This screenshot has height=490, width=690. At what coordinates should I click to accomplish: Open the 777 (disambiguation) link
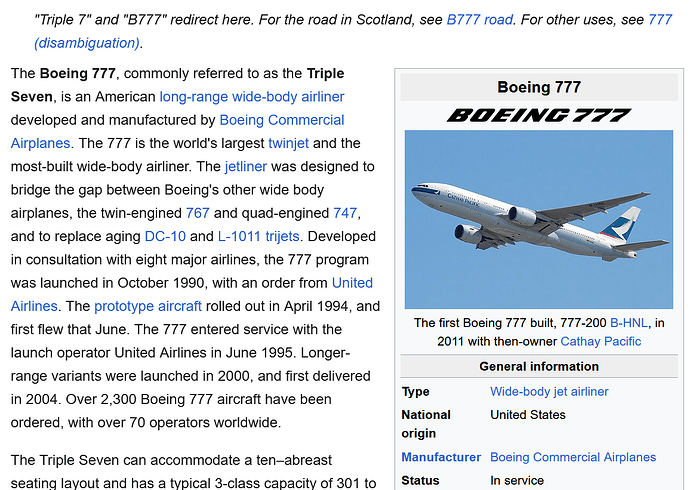pos(86,42)
